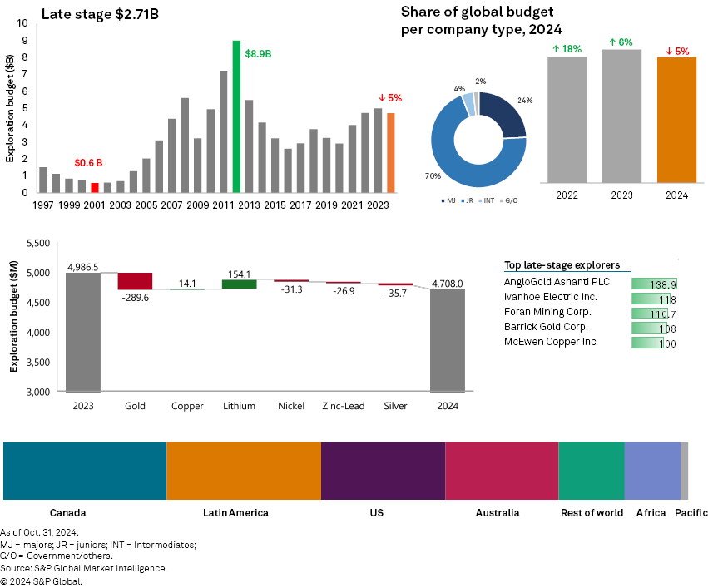Select McEwen Copper Inc. entry
Screen dimensions: 708x588
(551, 342)
